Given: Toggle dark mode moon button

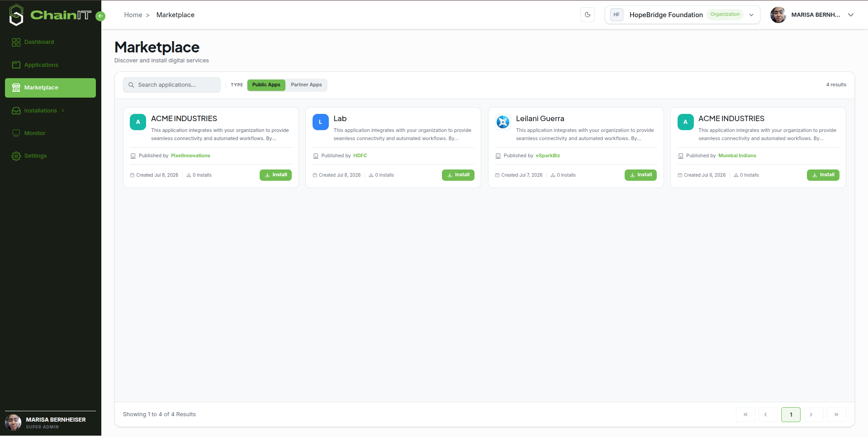Looking at the screenshot, I should (x=588, y=15).
